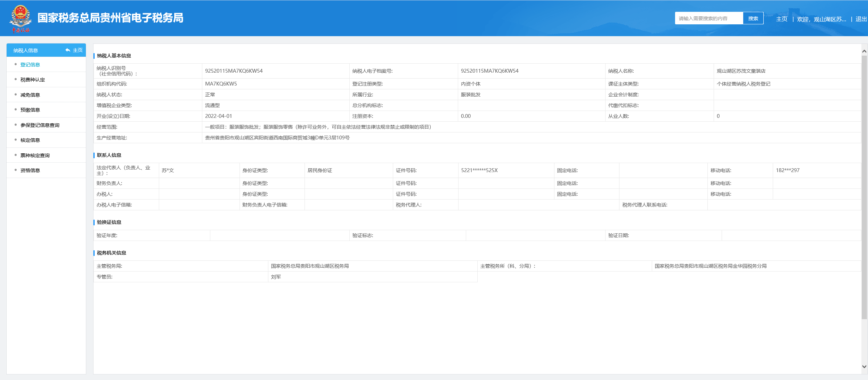Viewport: 868px width, 380px height.
Task: Click the site title 国家税务总局贵州省电子税务局
Action: [111, 18]
